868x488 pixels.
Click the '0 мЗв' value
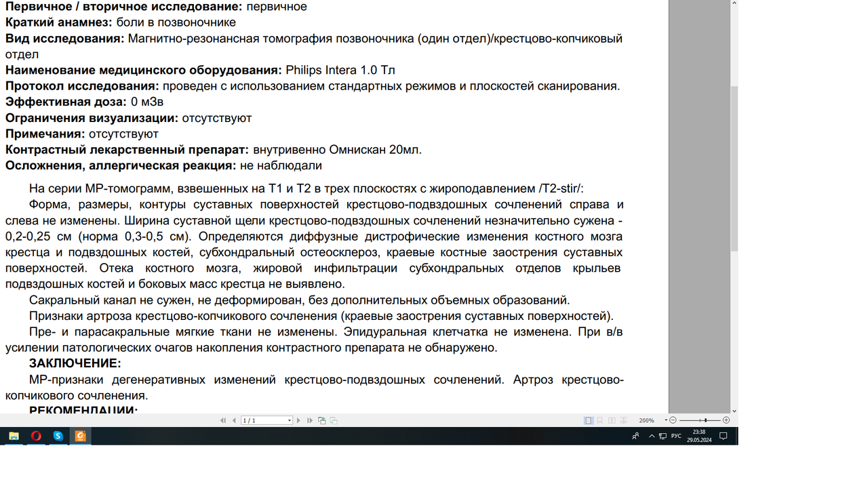click(x=147, y=102)
